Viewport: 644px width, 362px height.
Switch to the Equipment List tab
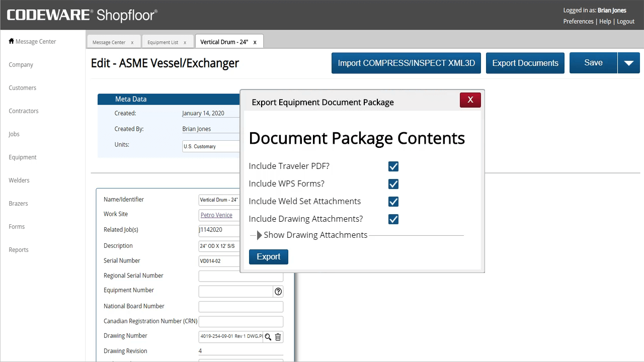pyautogui.click(x=162, y=42)
